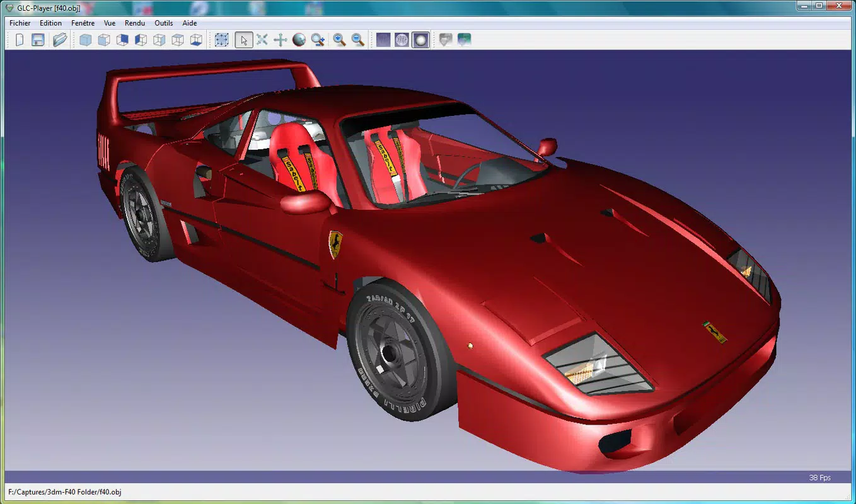Open the Aide menu
856x504 pixels.
pyautogui.click(x=190, y=23)
